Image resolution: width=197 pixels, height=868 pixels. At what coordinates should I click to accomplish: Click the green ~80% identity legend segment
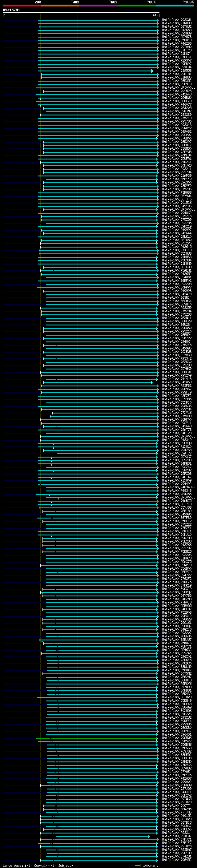136,6
